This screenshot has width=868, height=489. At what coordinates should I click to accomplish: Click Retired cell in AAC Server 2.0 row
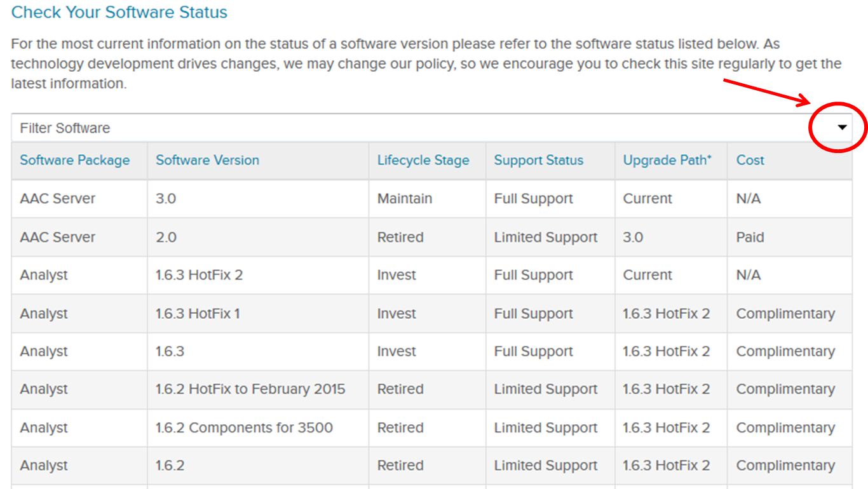tap(400, 238)
